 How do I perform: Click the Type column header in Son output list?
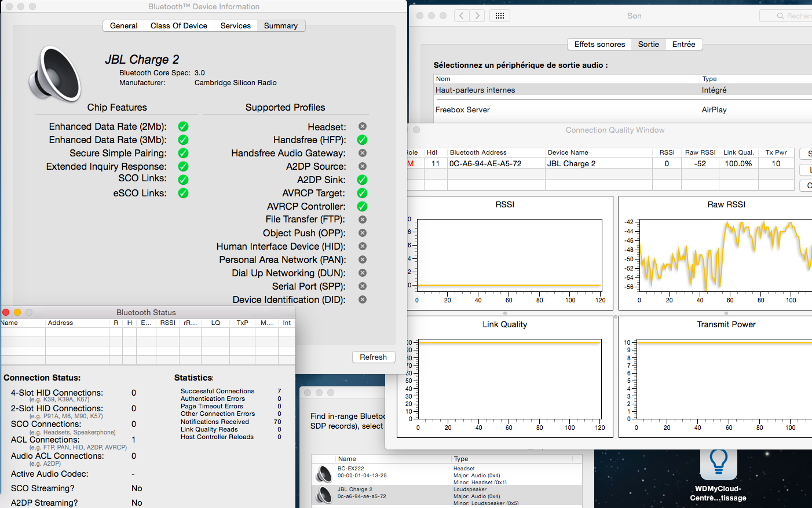[x=756, y=79]
